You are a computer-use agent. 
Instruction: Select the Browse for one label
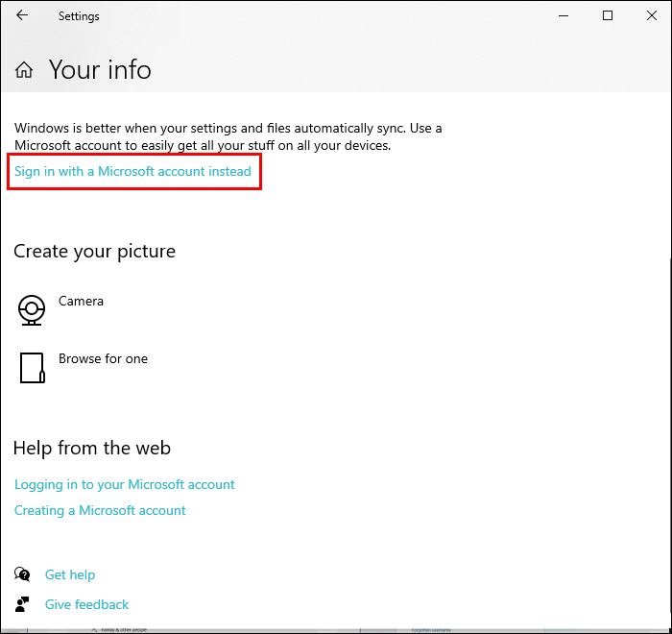[103, 359]
